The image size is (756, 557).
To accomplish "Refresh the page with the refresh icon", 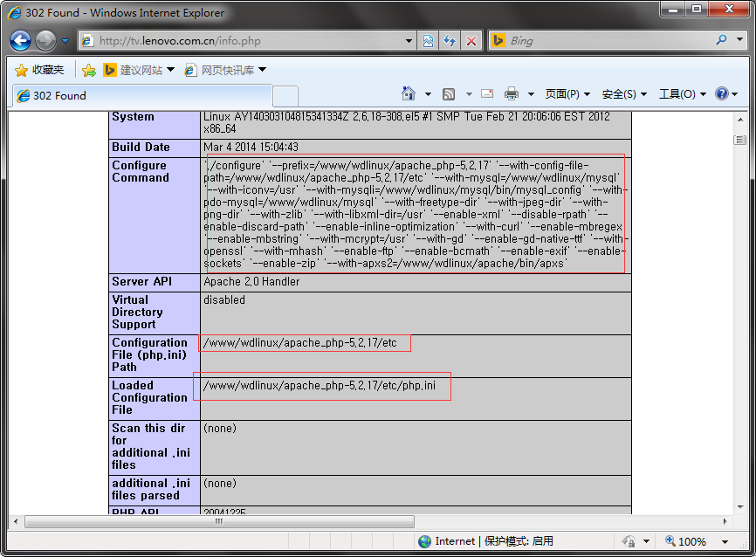I will (450, 41).
